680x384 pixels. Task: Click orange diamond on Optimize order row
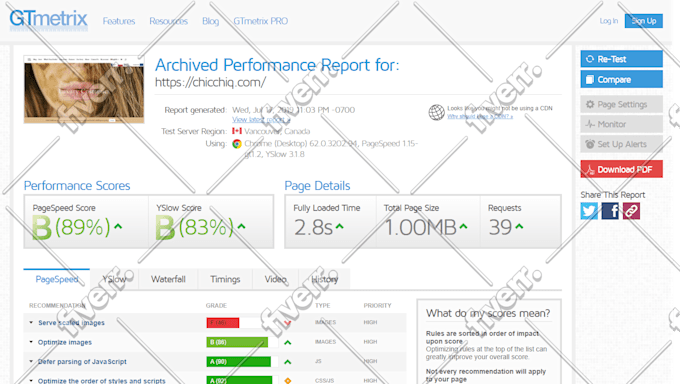pos(288,381)
